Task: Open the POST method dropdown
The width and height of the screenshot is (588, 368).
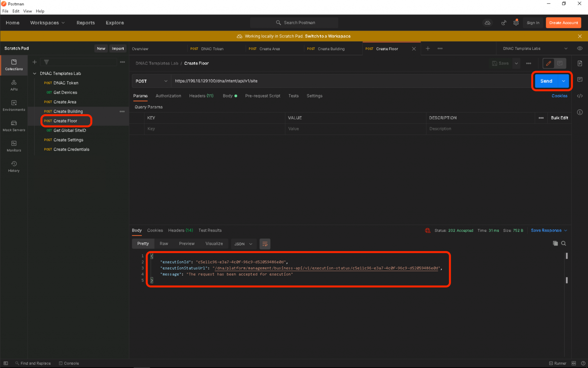Action: click(x=151, y=81)
